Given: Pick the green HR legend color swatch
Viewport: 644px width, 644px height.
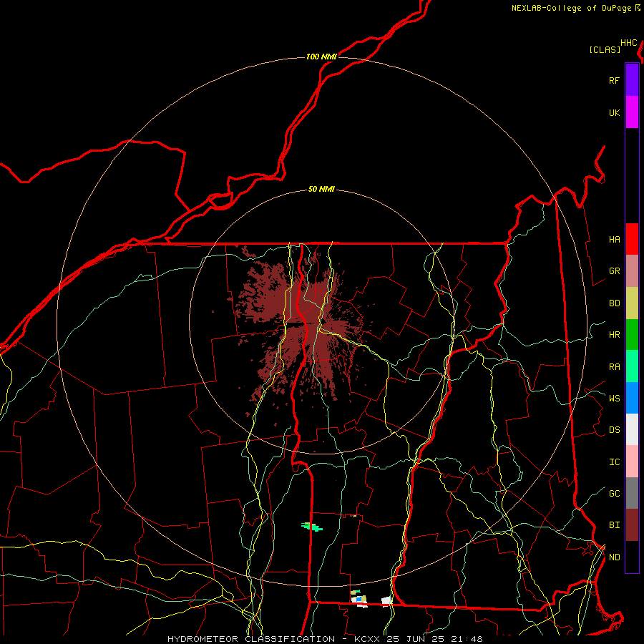Looking at the screenshot, I should pyautogui.click(x=632, y=335).
